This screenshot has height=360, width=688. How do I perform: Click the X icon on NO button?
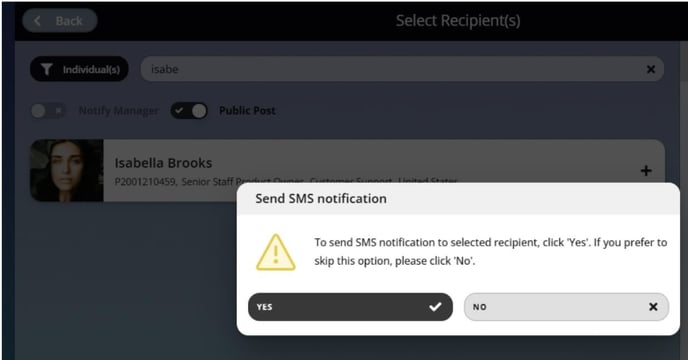tap(653, 307)
